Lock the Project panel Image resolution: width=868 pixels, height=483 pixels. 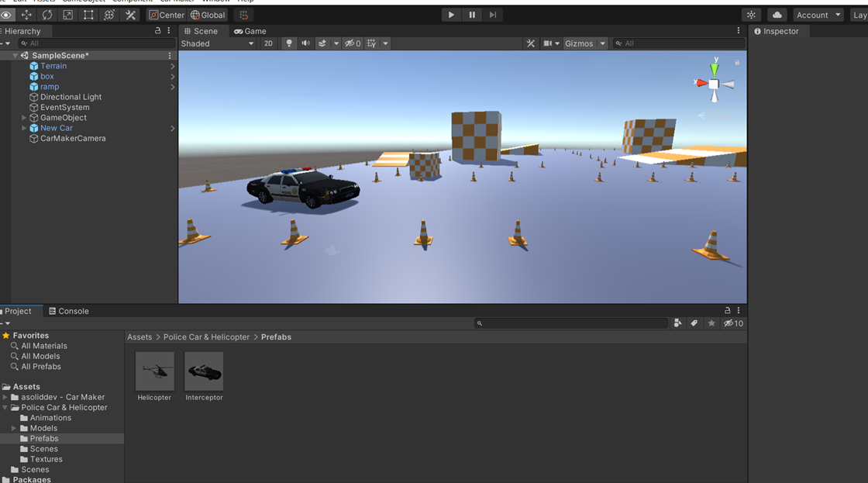pos(728,311)
